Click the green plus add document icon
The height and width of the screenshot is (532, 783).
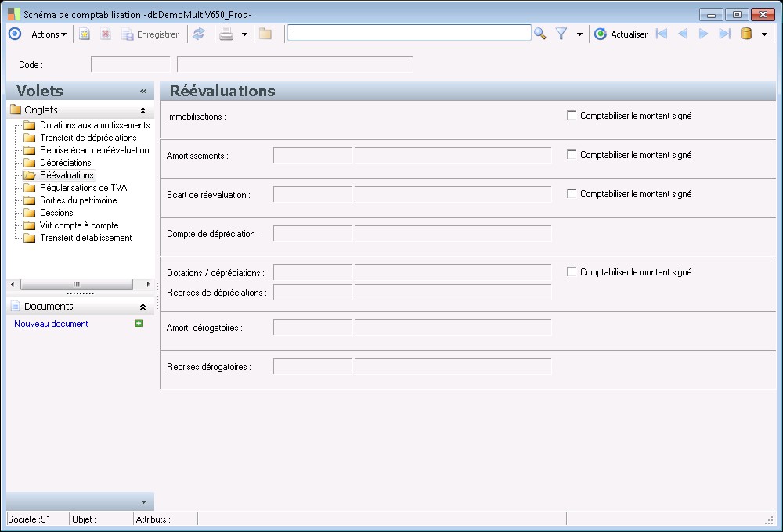tap(139, 323)
